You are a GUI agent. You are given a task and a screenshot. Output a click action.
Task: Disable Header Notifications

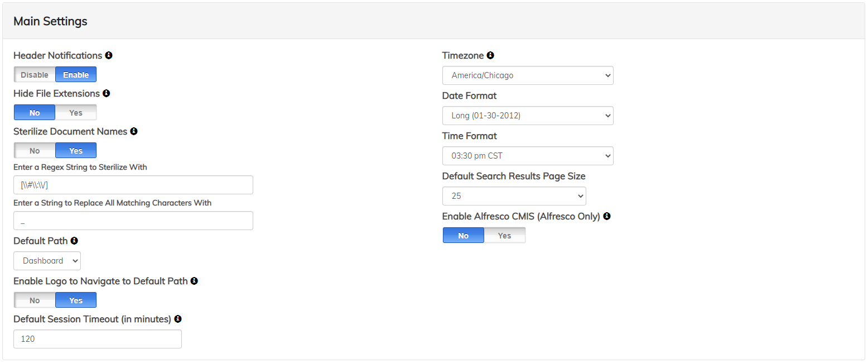click(34, 74)
